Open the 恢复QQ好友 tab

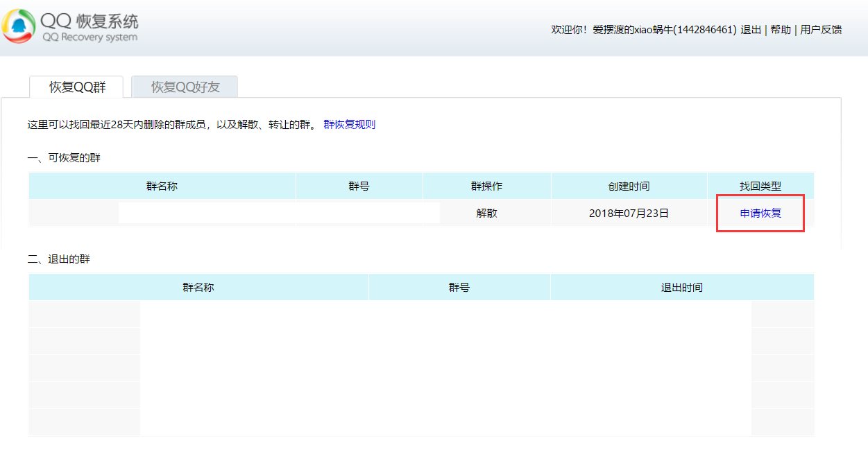[185, 87]
